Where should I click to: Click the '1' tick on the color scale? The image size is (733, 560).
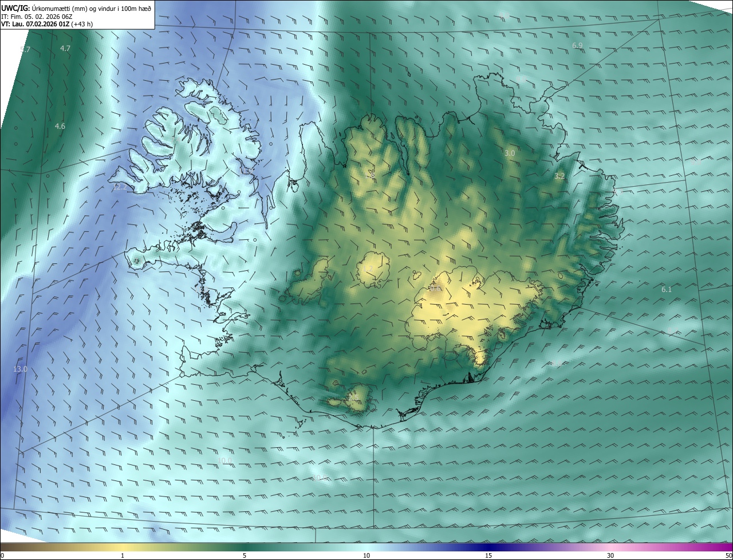point(123,555)
